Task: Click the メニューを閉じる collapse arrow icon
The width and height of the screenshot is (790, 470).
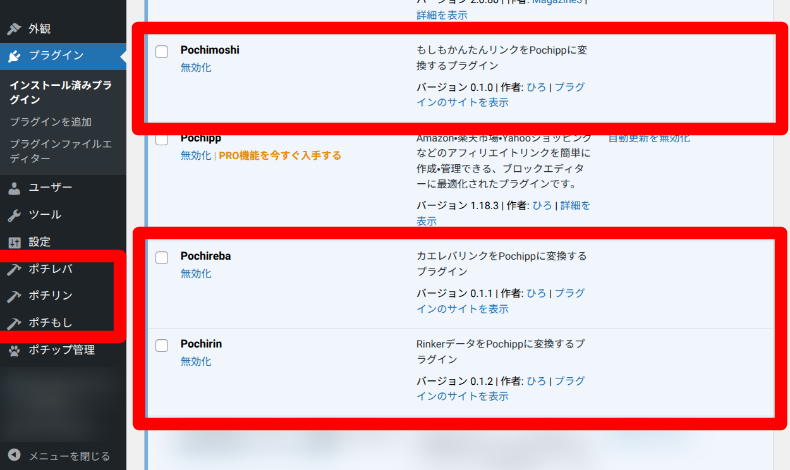Action: pos(14,455)
